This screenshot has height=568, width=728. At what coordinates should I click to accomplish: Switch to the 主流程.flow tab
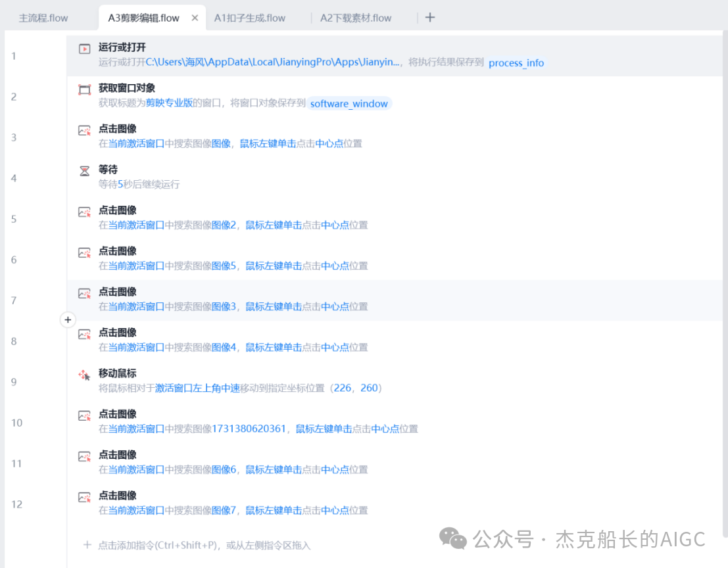(43, 18)
